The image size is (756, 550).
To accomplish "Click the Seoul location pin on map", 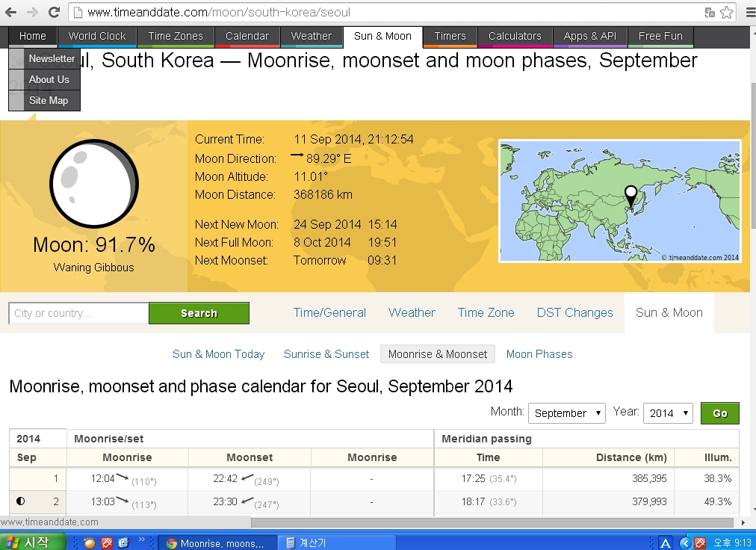I will [631, 196].
